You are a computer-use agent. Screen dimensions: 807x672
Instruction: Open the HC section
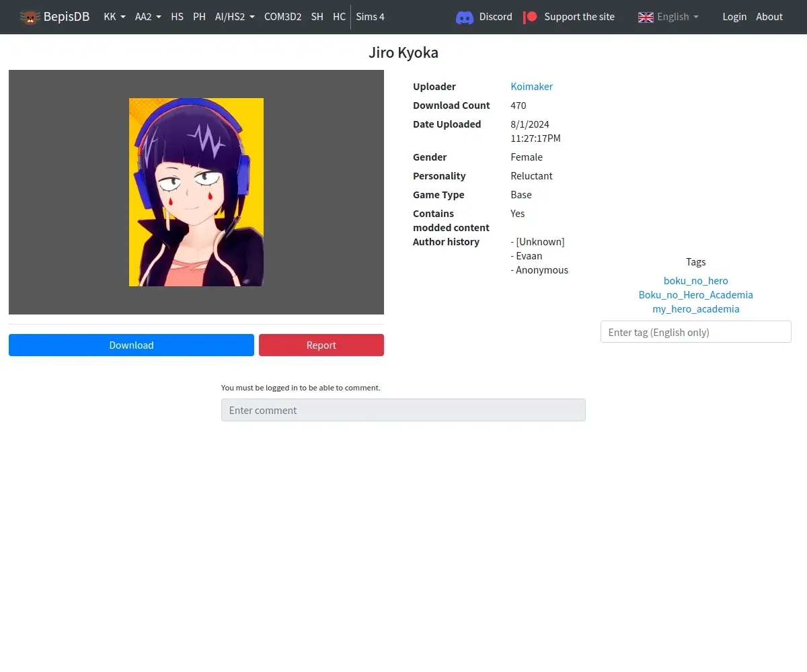tap(339, 17)
